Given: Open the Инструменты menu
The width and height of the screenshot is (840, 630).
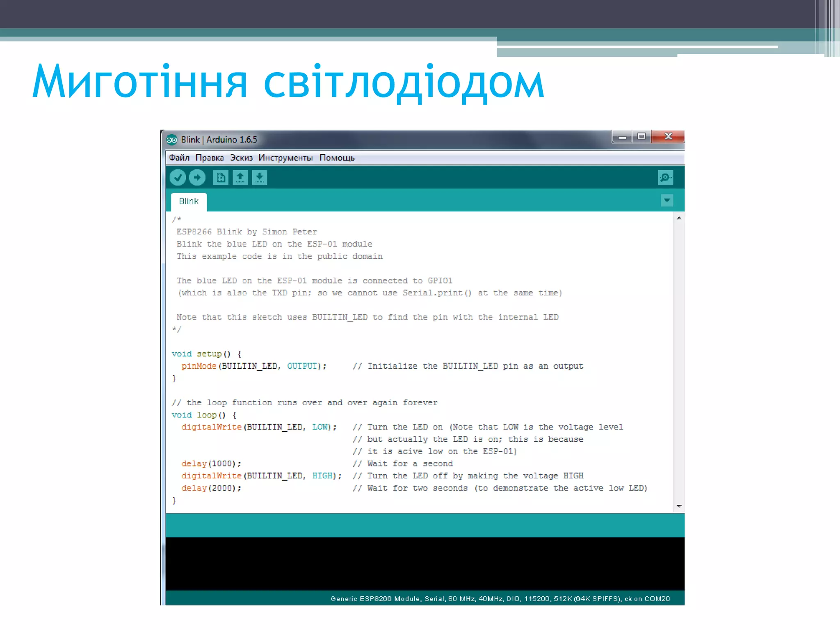Looking at the screenshot, I should (x=285, y=158).
